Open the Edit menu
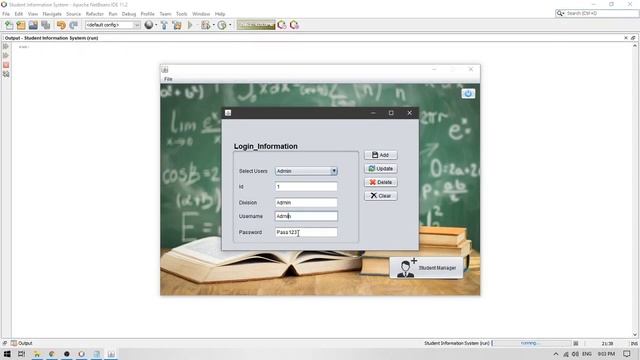This screenshot has width=640, height=360. (x=19, y=14)
